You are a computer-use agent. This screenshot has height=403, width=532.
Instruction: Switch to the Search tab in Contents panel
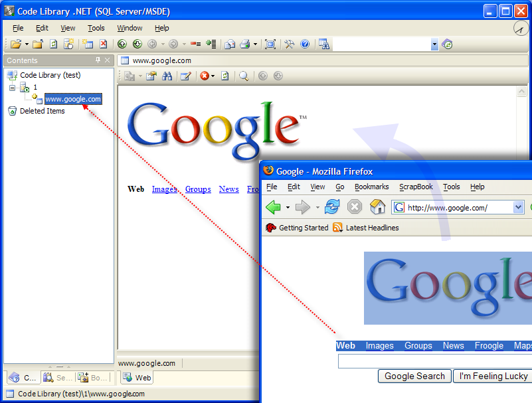click(x=58, y=378)
